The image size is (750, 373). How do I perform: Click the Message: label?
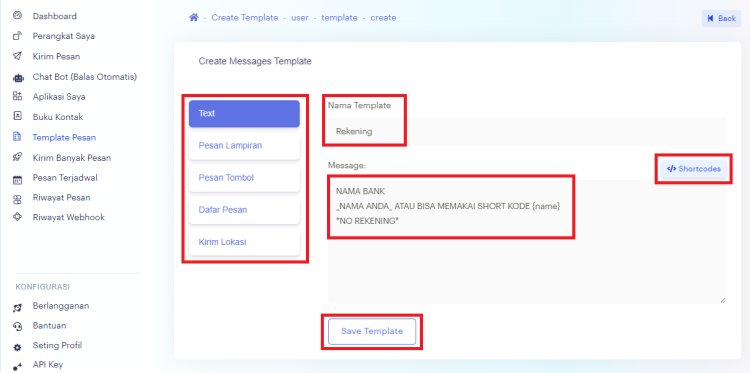pos(347,165)
